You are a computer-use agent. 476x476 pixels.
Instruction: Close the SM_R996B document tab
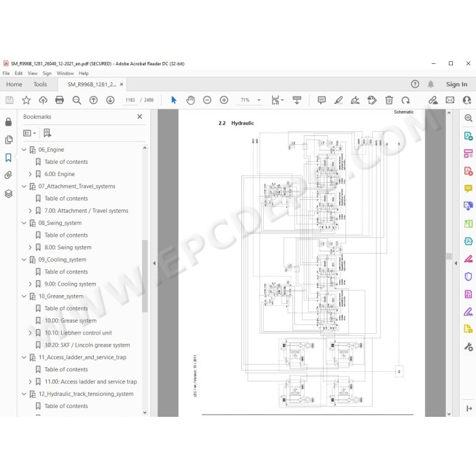tap(122, 84)
